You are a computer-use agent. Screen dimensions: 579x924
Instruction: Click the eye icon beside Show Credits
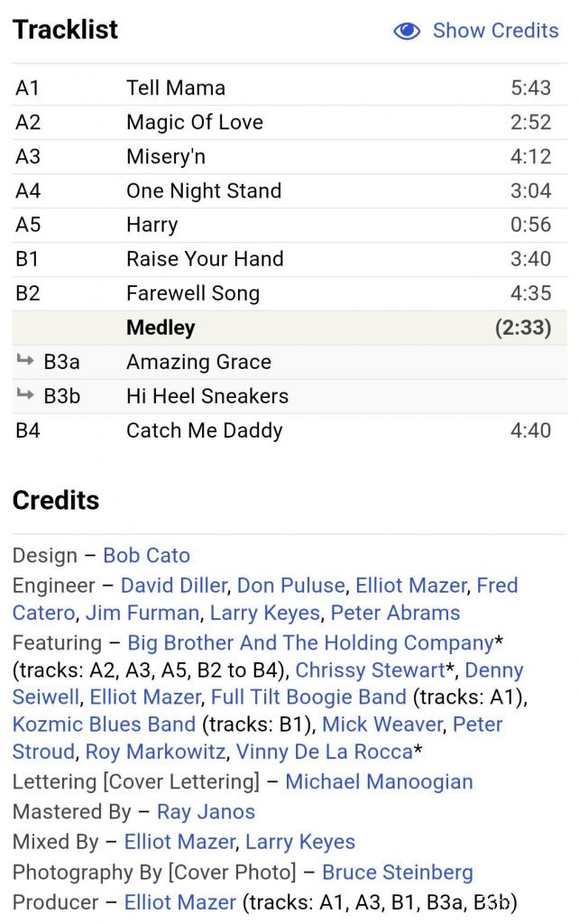coord(407,31)
